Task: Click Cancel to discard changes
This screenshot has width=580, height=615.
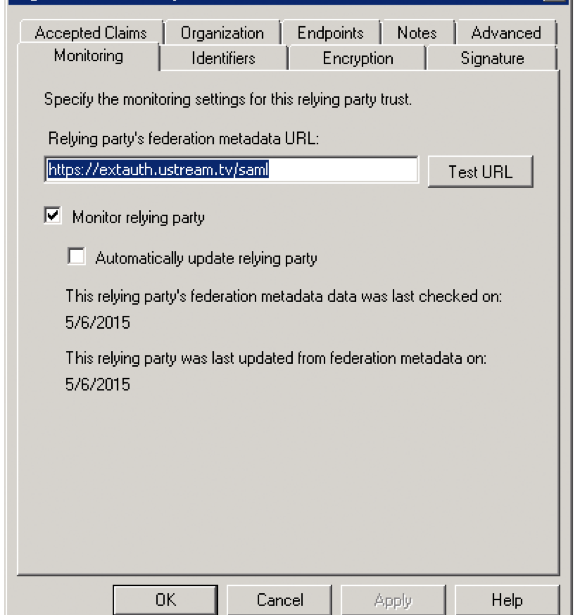Action: pos(280,600)
